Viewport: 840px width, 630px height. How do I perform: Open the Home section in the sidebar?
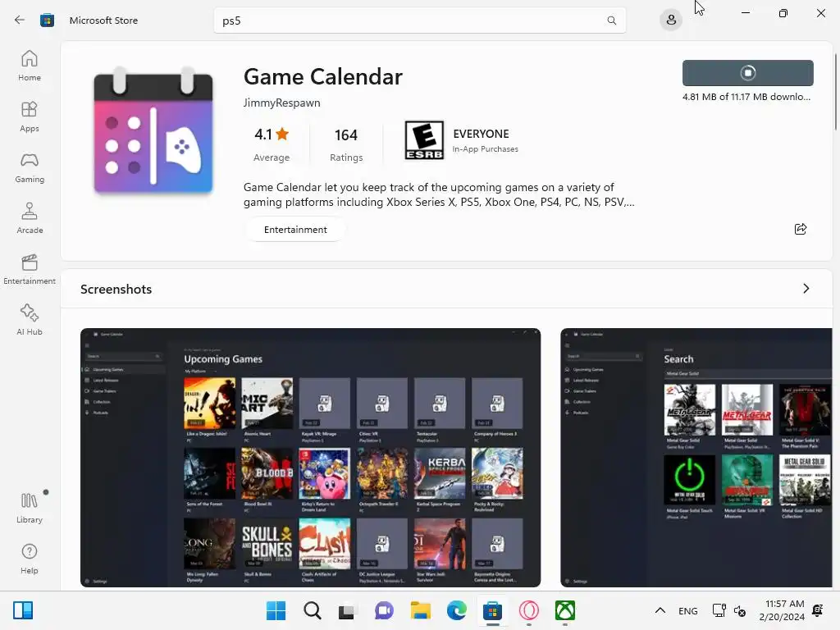(x=30, y=66)
